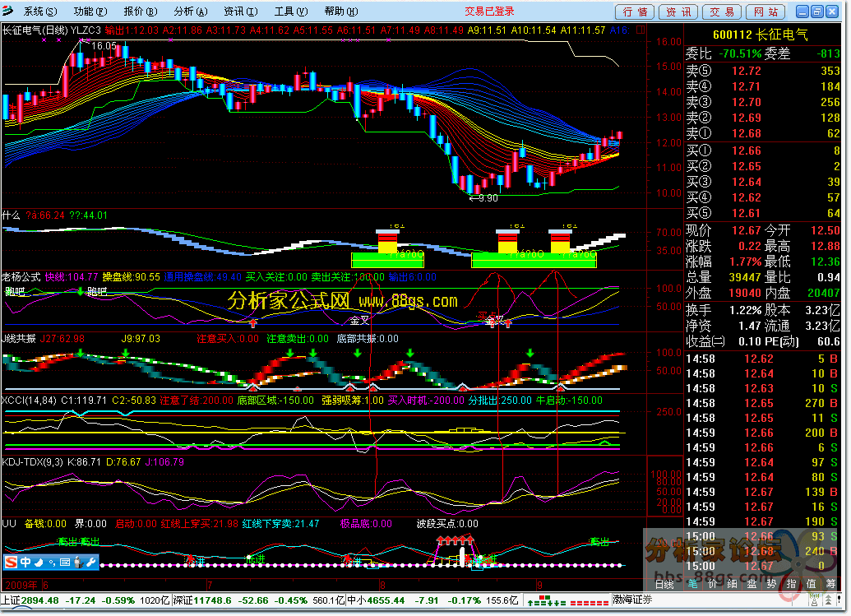This screenshot has width=851, height=616.
Task: Toggle Chinese input mode 中 icon
Action: point(25,563)
